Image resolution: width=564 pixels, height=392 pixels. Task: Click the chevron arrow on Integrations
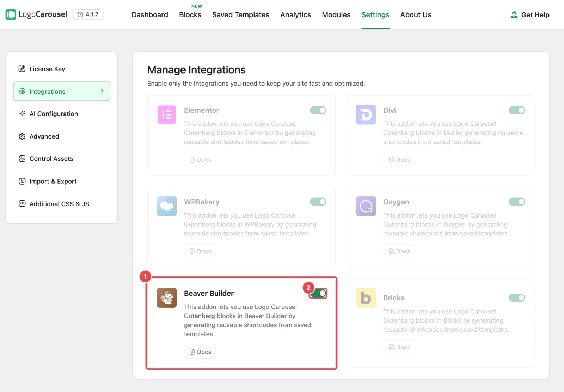point(102,91)
